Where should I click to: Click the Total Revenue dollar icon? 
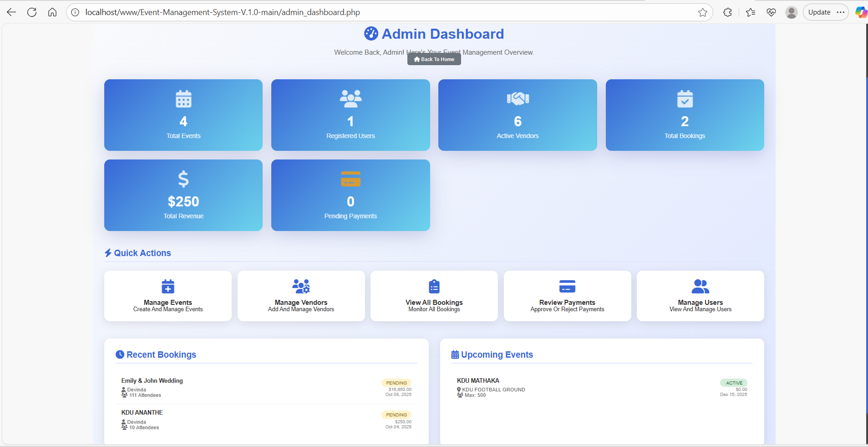coord(183,179)
